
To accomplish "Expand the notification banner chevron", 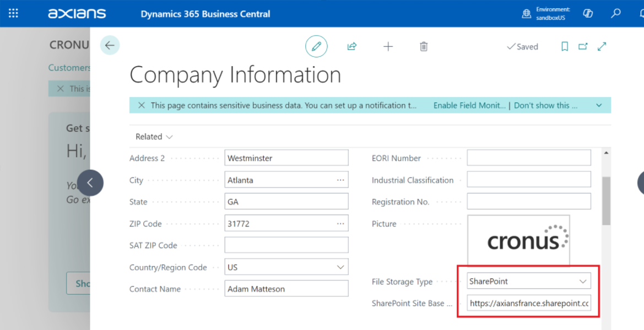I will (x=599, y=105).
